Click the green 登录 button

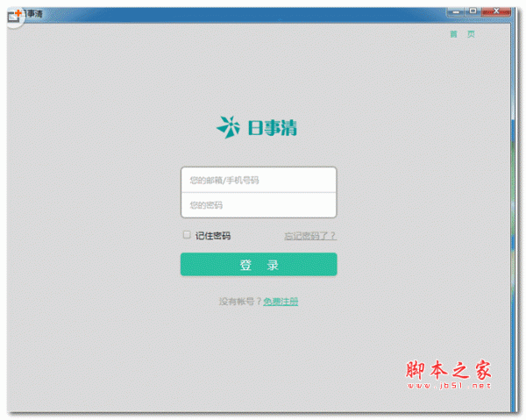click(259, 264)
